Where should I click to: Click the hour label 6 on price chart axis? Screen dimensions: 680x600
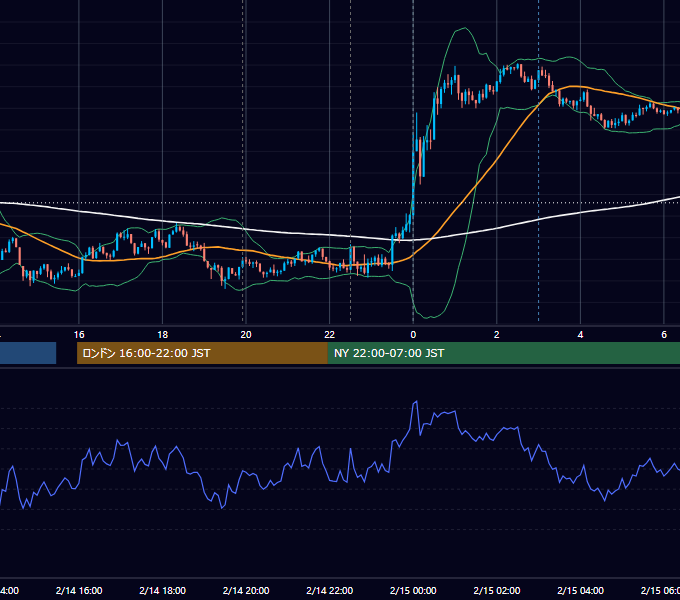click(664, 335)
